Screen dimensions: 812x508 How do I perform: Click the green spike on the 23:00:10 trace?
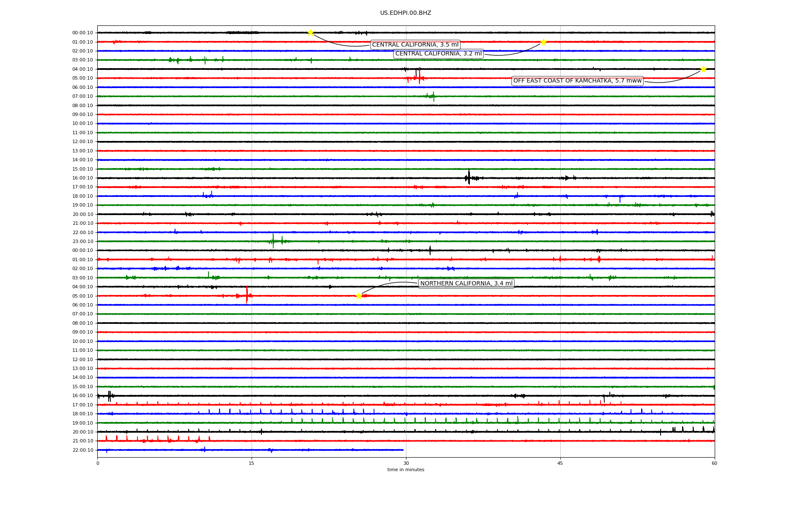coord(273,241)
